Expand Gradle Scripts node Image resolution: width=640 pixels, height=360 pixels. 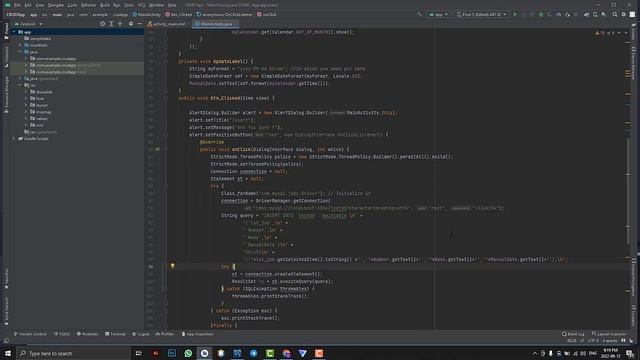14,139
